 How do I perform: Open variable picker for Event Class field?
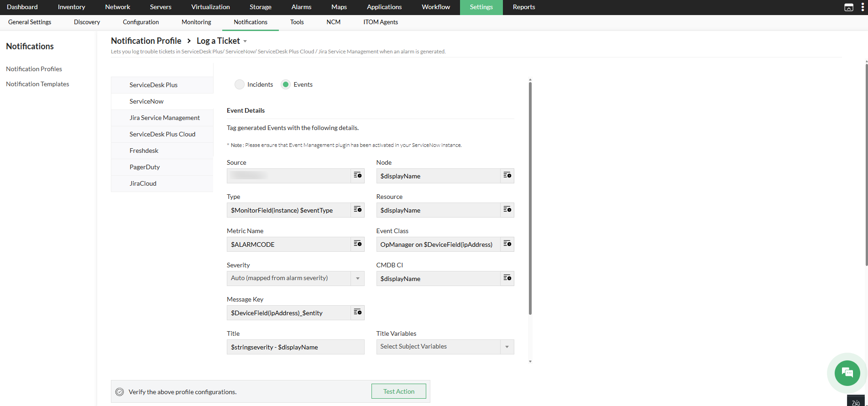pos(507,244)
